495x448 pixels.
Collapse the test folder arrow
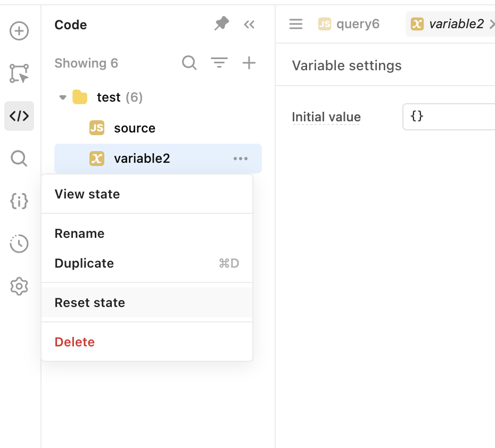click(x=63, y=97)
